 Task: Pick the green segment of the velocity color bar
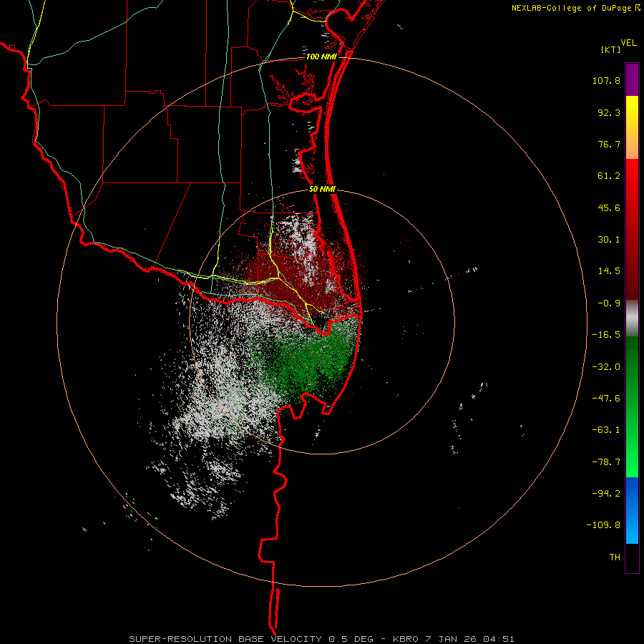point(632,406)
